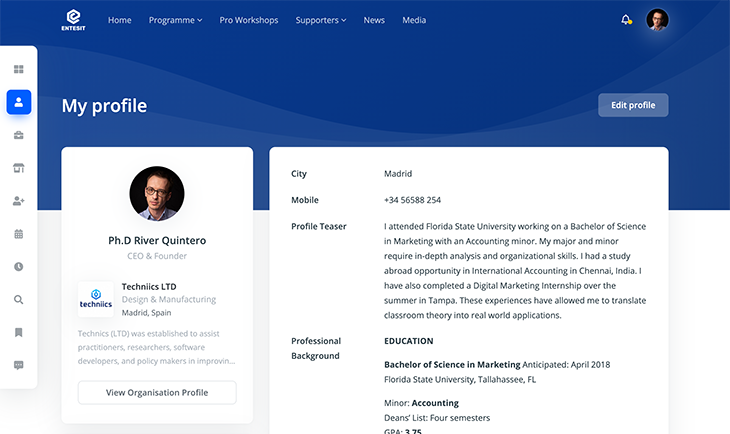Click River Quintero's profile photo
Image resolution: width=730 pixels, height=434 pixels.
pyautogui.click(x=157, y=193)
